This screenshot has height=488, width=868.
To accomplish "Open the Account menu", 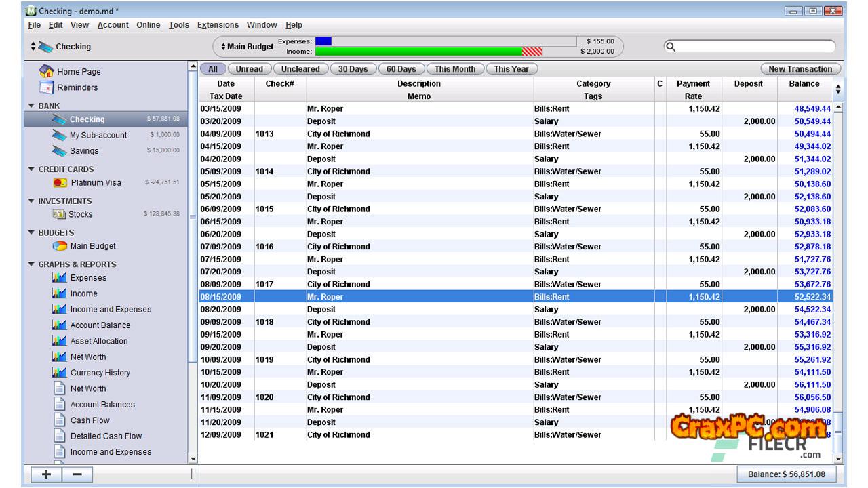I will click(113, 25).
